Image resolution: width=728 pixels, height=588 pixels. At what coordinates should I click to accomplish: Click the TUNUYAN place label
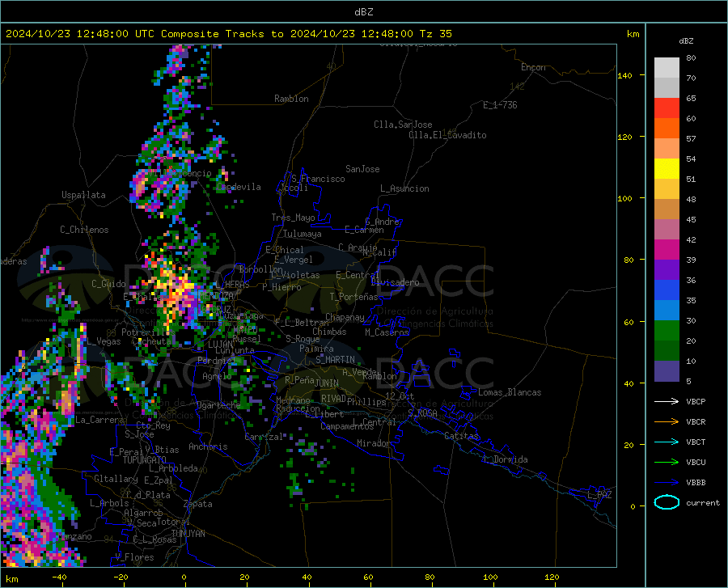point(188,534)
